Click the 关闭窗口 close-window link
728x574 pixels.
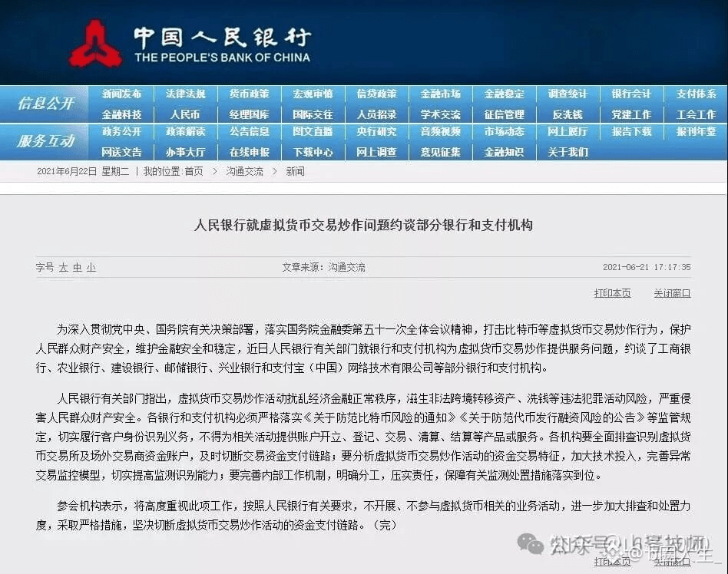672,293
